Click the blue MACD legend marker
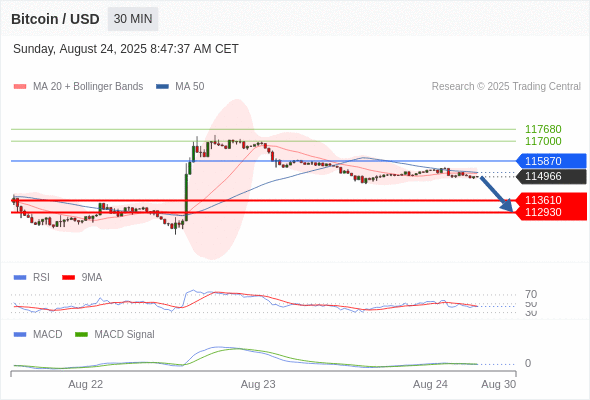The width and height of the screenshot is (590, 400). (x=20, y=334)
